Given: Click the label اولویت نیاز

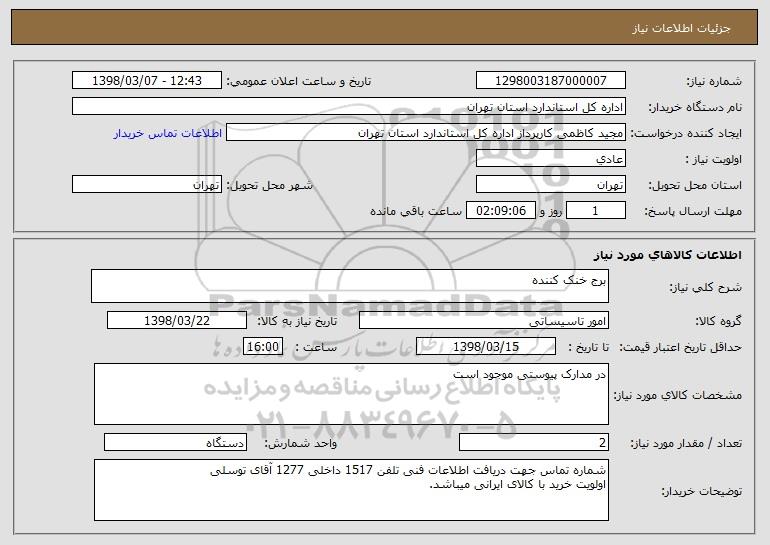Looking at the screenshot, I should click(714, 160).
